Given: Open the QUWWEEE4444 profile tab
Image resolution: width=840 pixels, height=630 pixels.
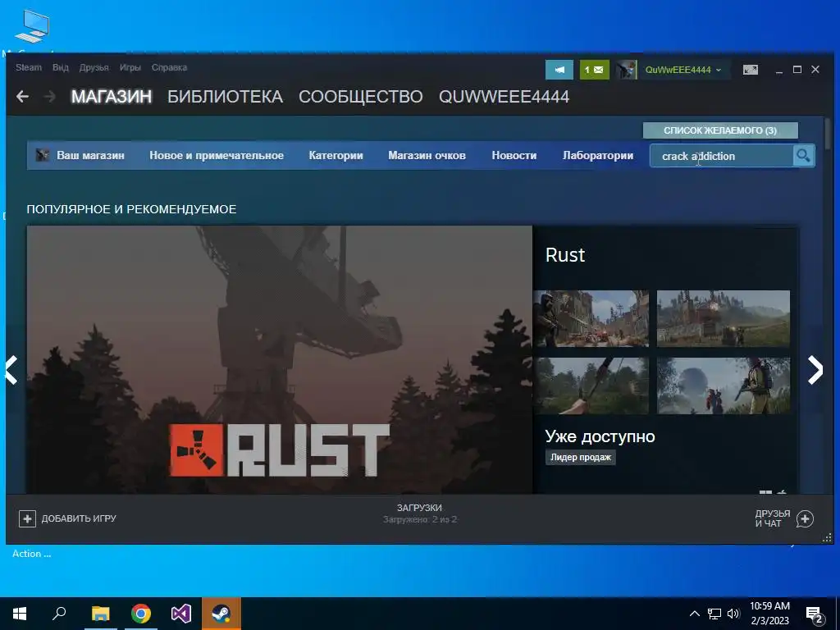Looking at the screenshot, I should (x=504, y=97).
